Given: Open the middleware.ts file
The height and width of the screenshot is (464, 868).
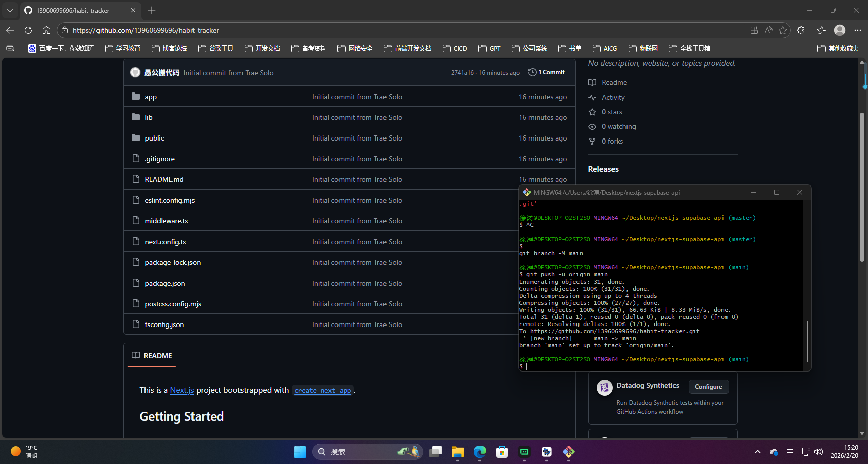Looking at the screenshot, I should coord(166,221).
